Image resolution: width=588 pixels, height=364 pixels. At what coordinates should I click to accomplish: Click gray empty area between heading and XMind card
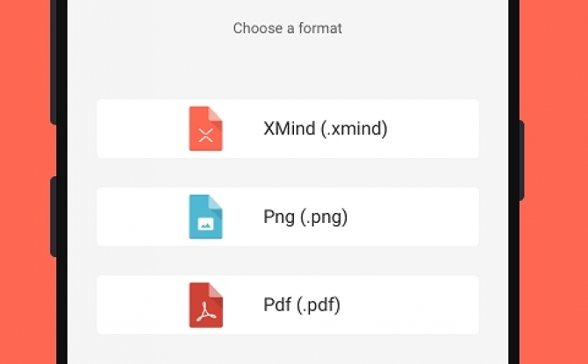[x=288, y=68]
